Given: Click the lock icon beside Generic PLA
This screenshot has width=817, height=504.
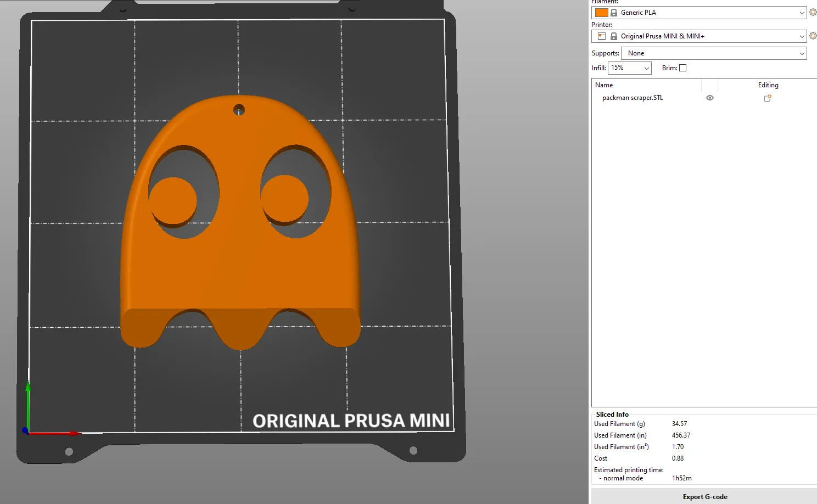Looking at the screenshot, I should tap(614, 13).
